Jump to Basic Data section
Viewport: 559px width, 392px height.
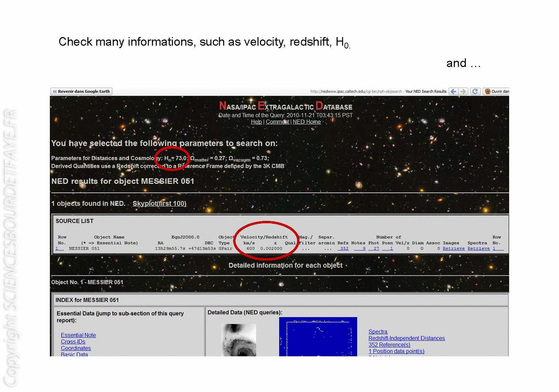pyautogui.click(x=74, y=354)
